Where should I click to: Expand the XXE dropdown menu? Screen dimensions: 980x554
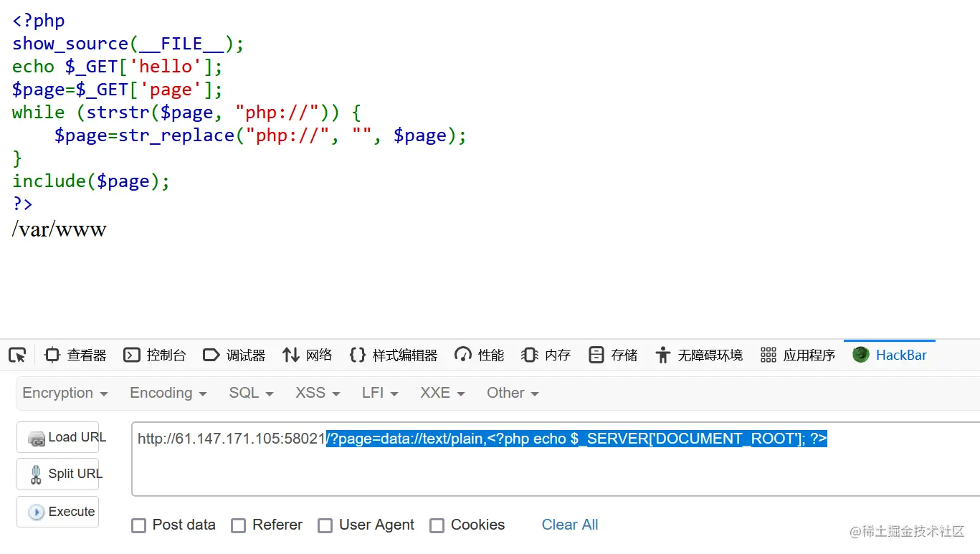(x=442, y=393)
